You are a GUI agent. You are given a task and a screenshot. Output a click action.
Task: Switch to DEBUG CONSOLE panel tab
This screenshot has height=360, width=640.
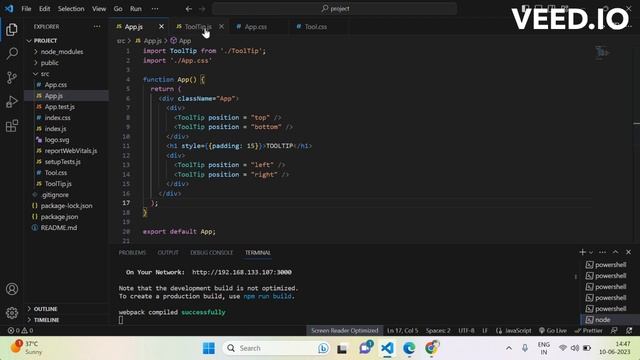pyautogui.click(x=211, y=253)
